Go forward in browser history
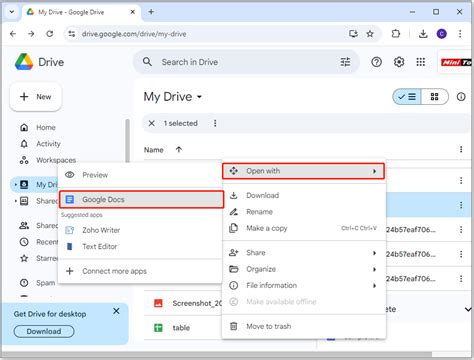Image resolution: width=474 pixels, height=360 pixels. 31,34
